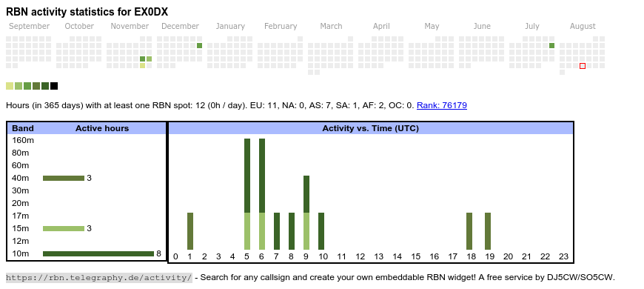Screen dimensions: 644x289
Task: Click the RBN activity statistics for EX0DX heading
Action: click(x=87, y=12)
